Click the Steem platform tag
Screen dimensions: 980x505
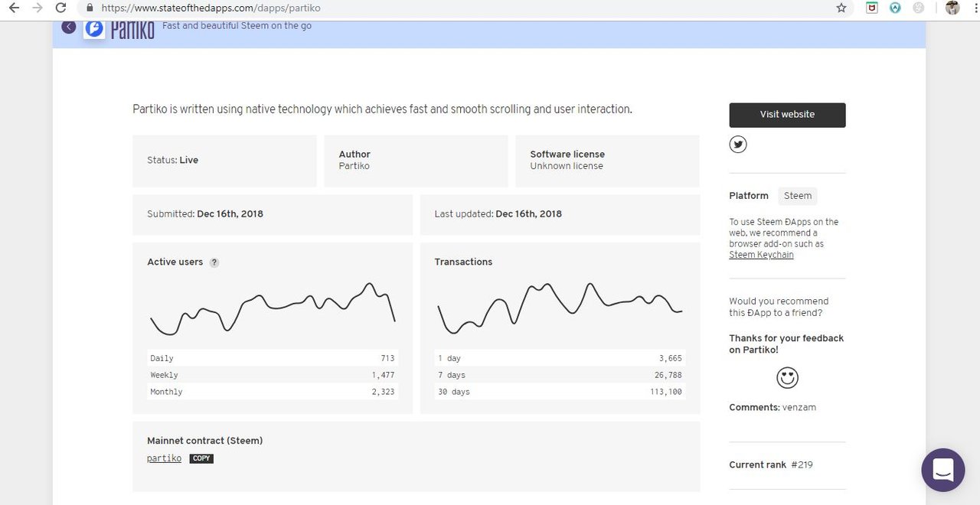click(798, 196)
